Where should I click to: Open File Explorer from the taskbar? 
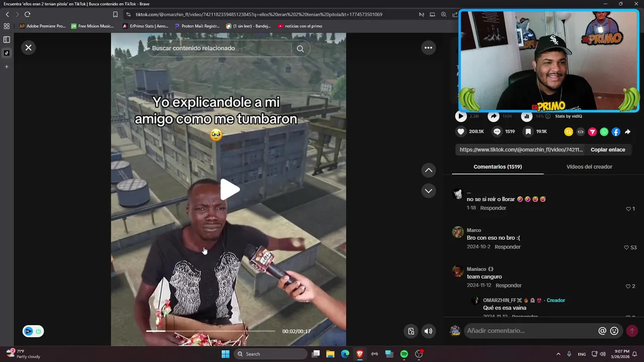[x=330, y=354]
